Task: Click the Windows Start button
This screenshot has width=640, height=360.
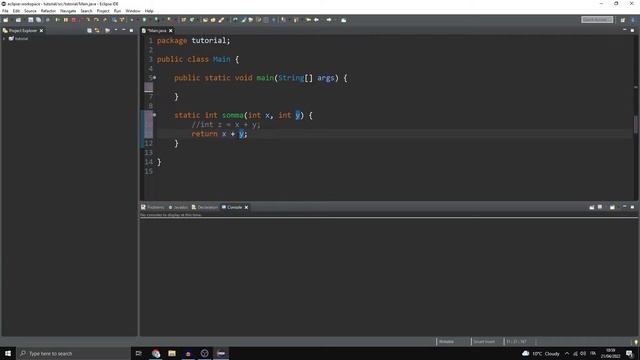Action: 8,353
